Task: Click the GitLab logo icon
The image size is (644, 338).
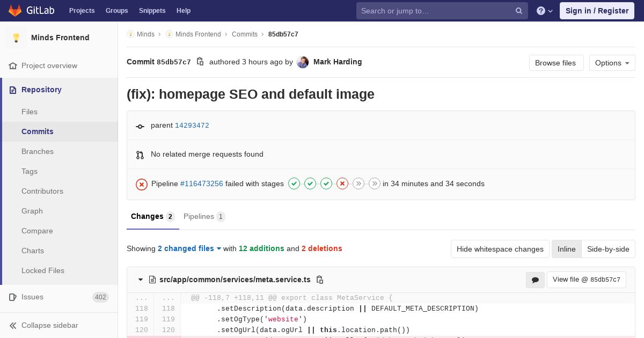Action: point(15,11)
